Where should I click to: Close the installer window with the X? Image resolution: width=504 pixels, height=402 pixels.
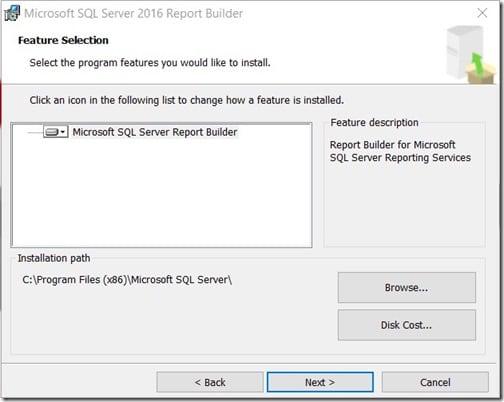click(482, 13)
